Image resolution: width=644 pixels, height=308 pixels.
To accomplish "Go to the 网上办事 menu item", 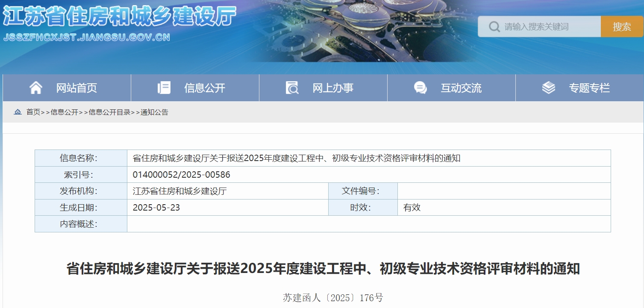I will click(333, 88).
